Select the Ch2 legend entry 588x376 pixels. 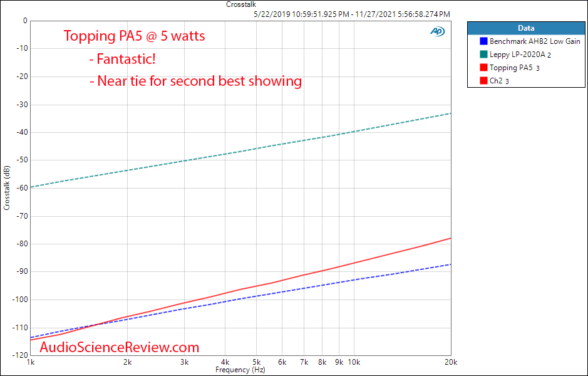(495, 80)
